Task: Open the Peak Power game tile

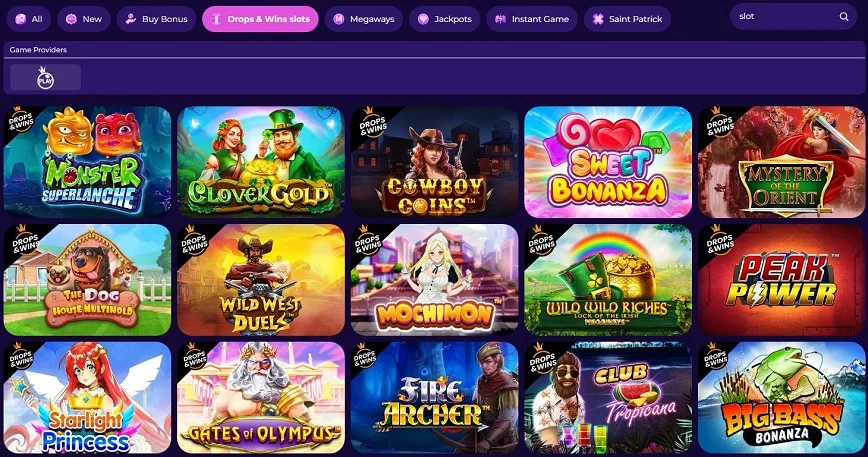Action: pyautogui.click(x=781, y=279)
